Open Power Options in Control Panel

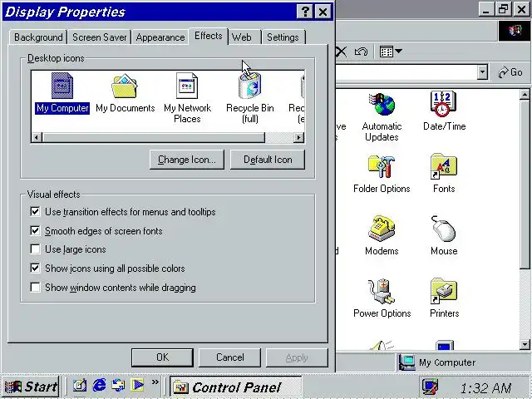tap(382, 298)
